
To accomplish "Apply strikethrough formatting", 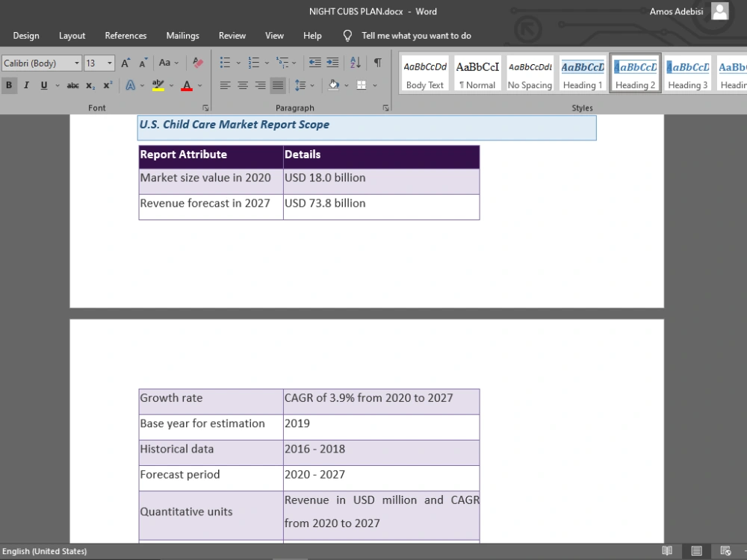I will [x=73, y=86].
